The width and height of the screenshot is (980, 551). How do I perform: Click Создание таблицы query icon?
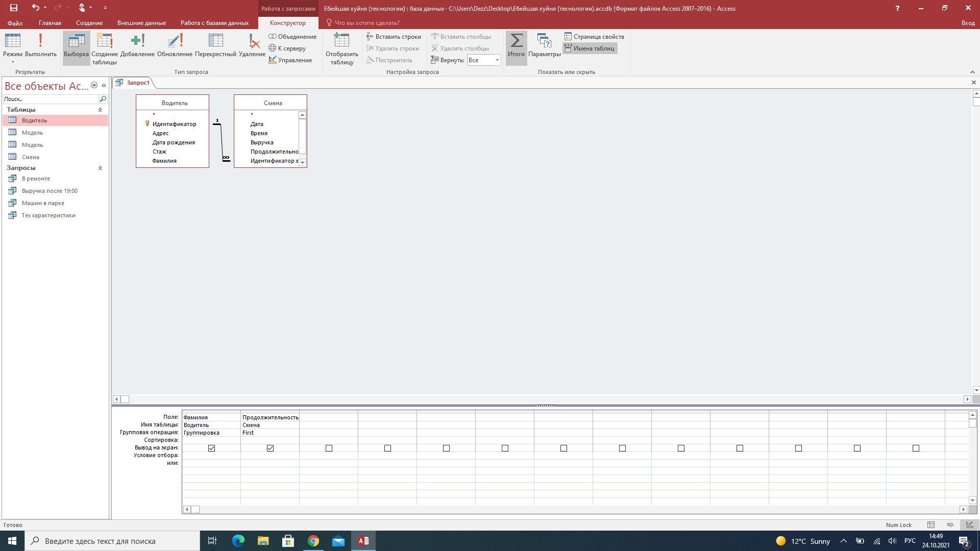(x=104, y=48)
